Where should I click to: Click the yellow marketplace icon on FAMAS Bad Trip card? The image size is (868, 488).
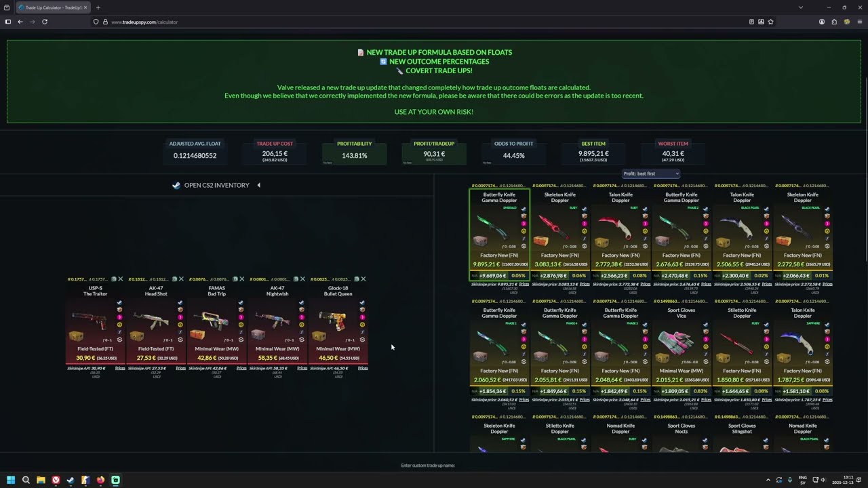click(241, 325)
